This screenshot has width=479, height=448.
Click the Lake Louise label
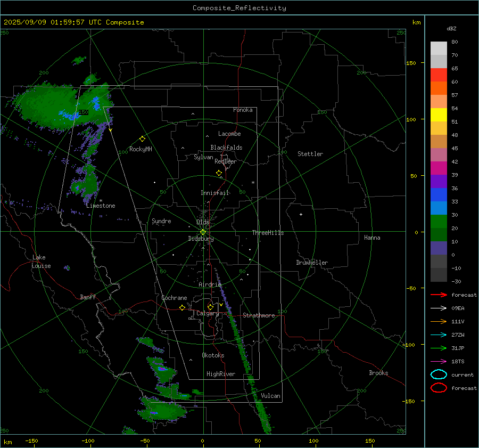tap(41, 262)
